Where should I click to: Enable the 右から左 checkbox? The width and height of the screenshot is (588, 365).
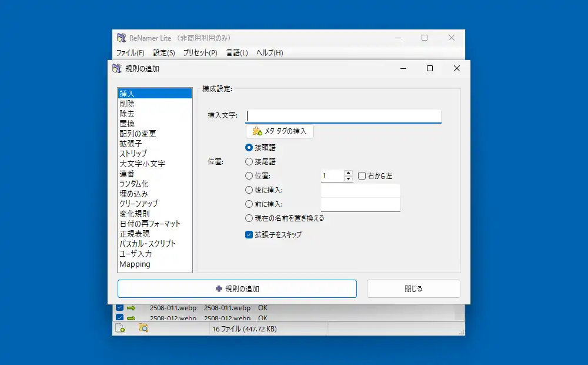point(362,175)
